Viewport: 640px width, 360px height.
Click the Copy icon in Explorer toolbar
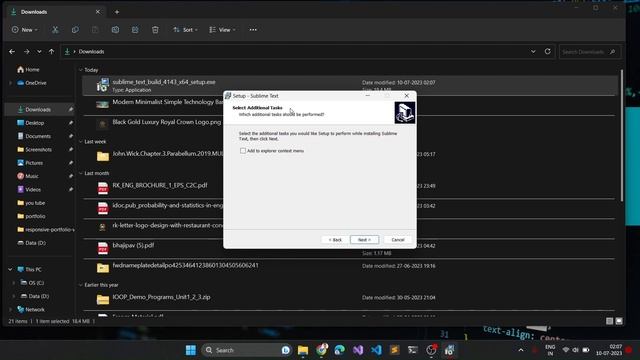(x=75, y=30)
